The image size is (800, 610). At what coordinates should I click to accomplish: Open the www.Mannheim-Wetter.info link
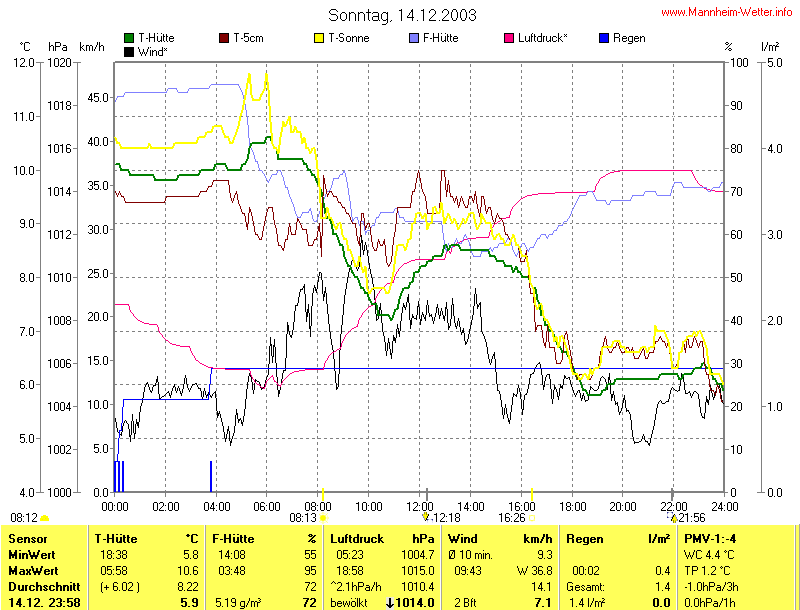(x=727, y=12)
